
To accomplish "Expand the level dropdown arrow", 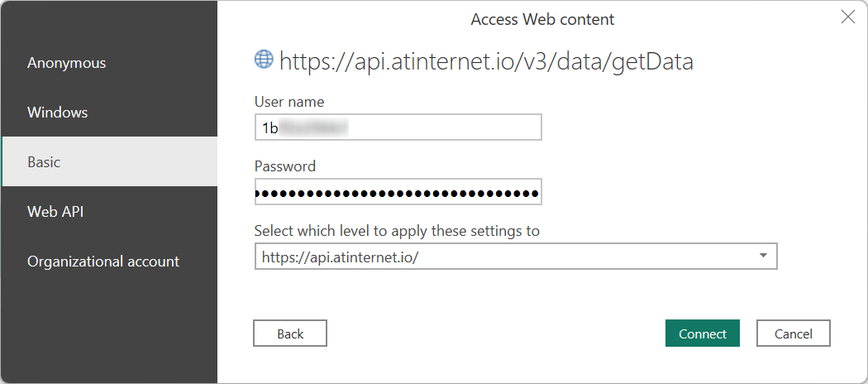I will pos(763,257).
